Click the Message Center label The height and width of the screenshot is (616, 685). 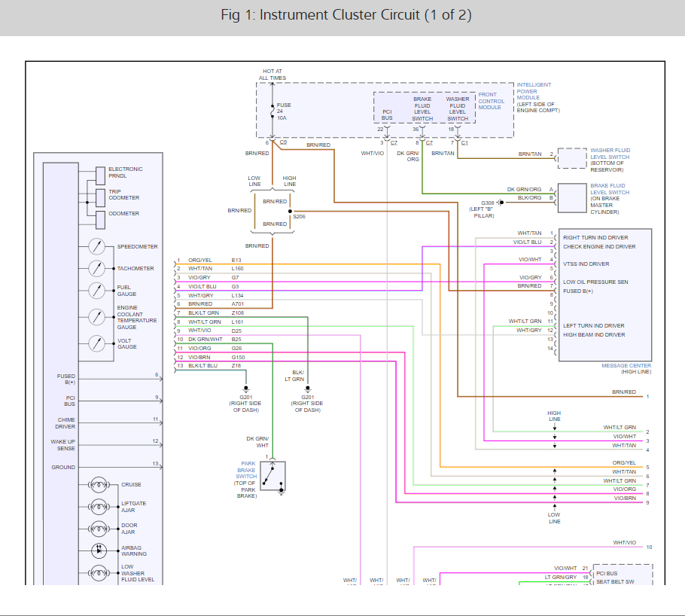coord(626,365)
